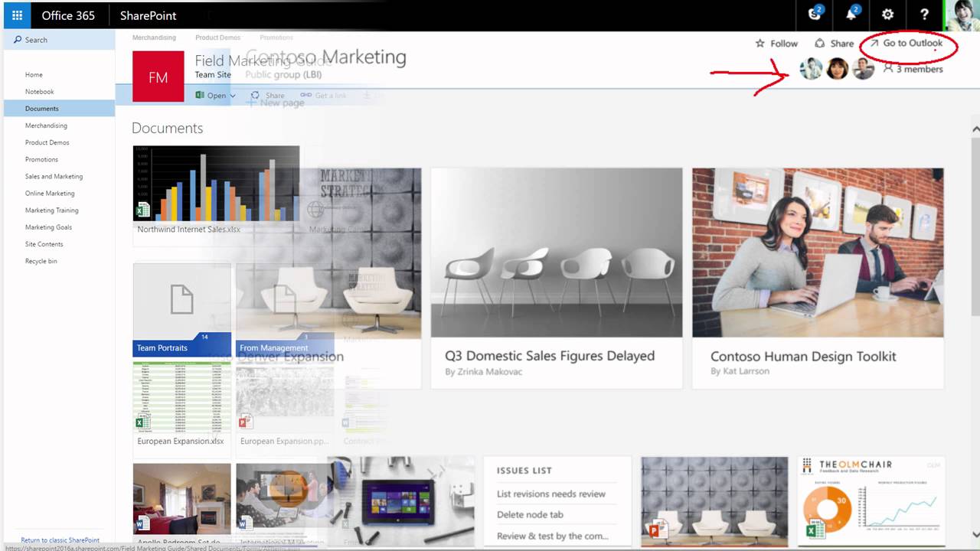This screenshot has height=551, width=980.
Task: Open Product Demos in left navigation
Action: tap(47, 142)
